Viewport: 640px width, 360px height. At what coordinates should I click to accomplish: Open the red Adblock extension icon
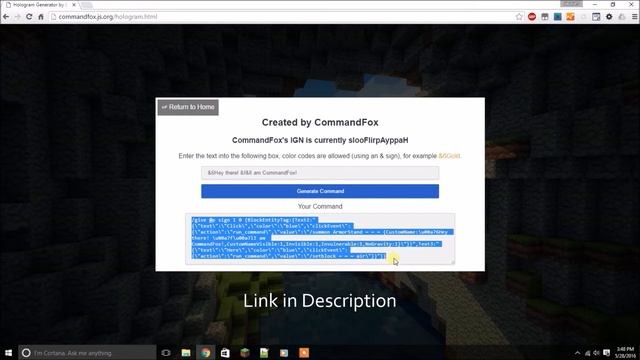(532, 17)
